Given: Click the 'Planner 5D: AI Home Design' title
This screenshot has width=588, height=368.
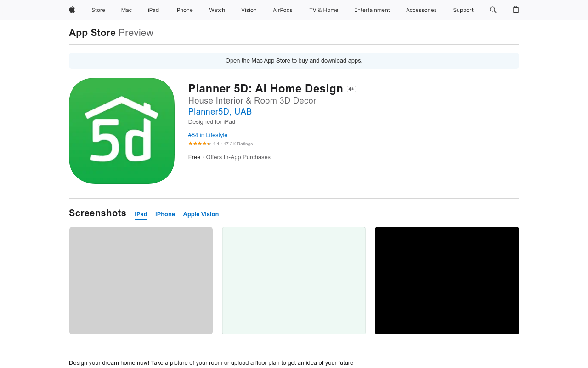Looking at the screenshot, I should point(266,88).
